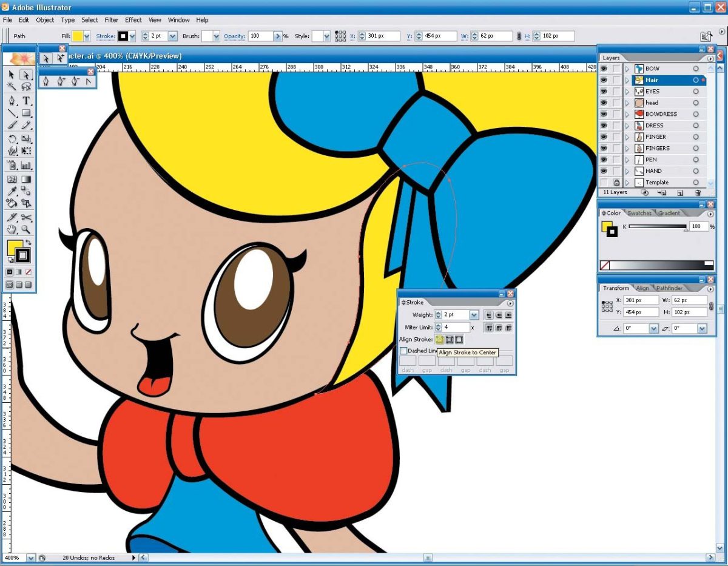
Task: Select the Rectangle shape tool
Action: click(27, 113)
